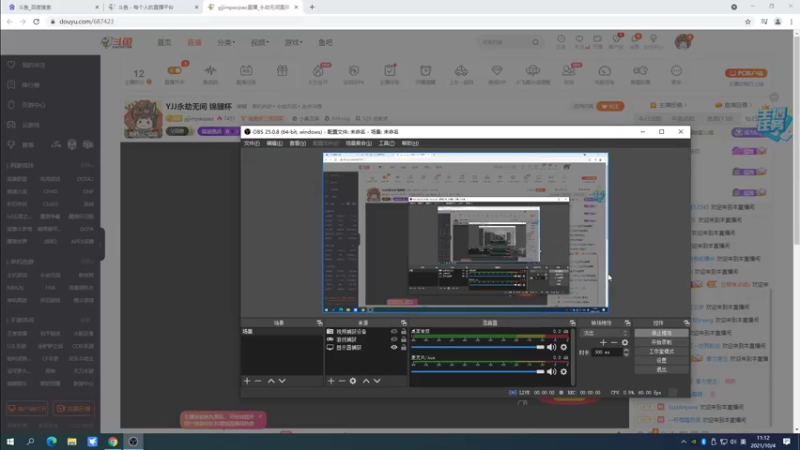Screen dimensions: 800x450
Task: Toggle visibility of 视频捕获设备 source
Action: tap(394, 332)
